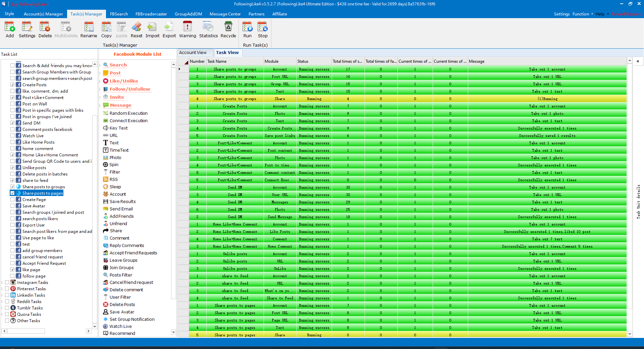Viewport: 644px width, 349px height.
Task: Select the Send Email module
Action: click(x=118, y=209)
